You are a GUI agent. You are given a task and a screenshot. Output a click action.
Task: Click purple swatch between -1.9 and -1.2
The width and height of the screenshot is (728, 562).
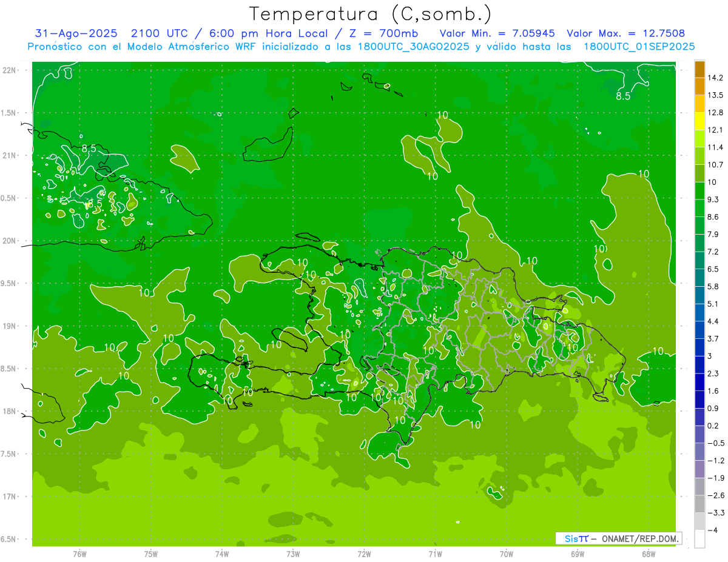click(x=699, y=469)
